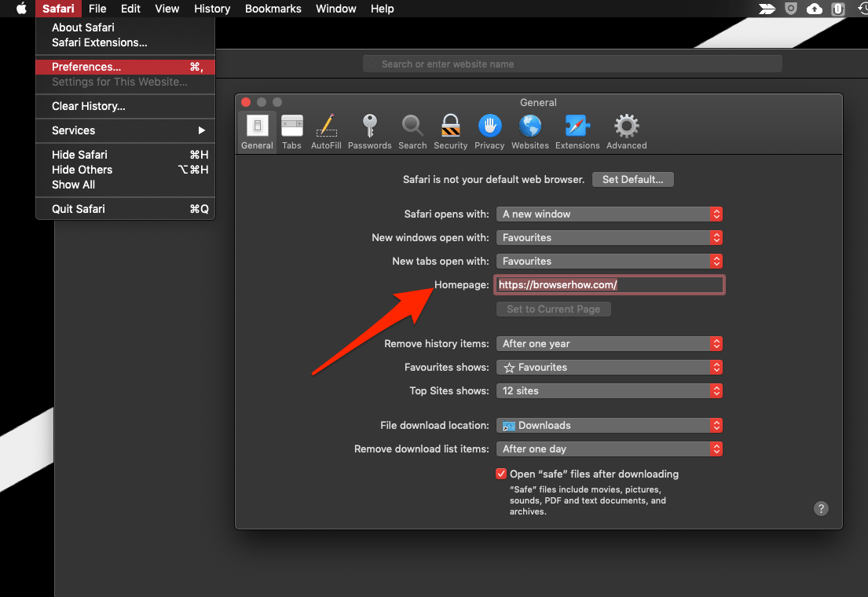Image resolution: width=868 pixels, height=597 pixels.
Task: Click the double-arrow menu bar icon
Action: 767,9
